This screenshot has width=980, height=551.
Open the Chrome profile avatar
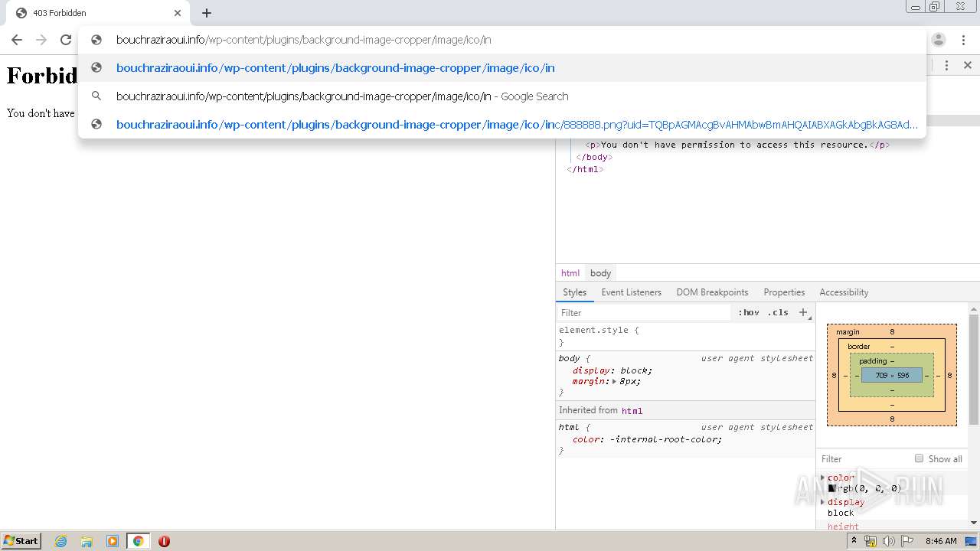click(939, 40)
